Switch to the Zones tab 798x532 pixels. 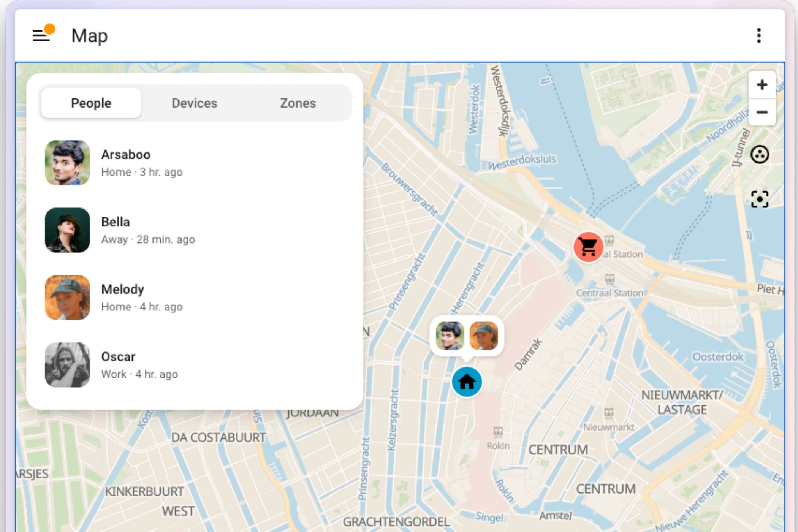298,103
